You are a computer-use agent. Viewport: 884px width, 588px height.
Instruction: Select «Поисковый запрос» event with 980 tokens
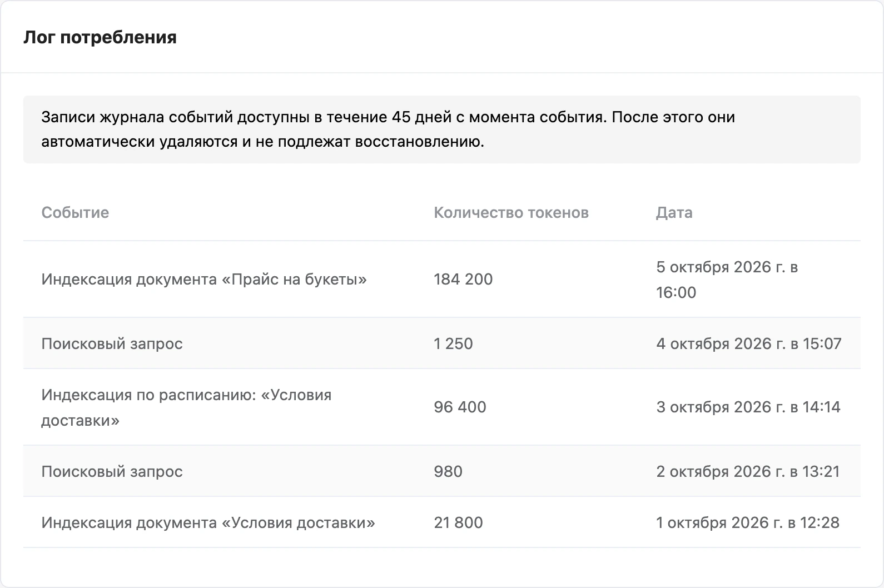[112, 471]
